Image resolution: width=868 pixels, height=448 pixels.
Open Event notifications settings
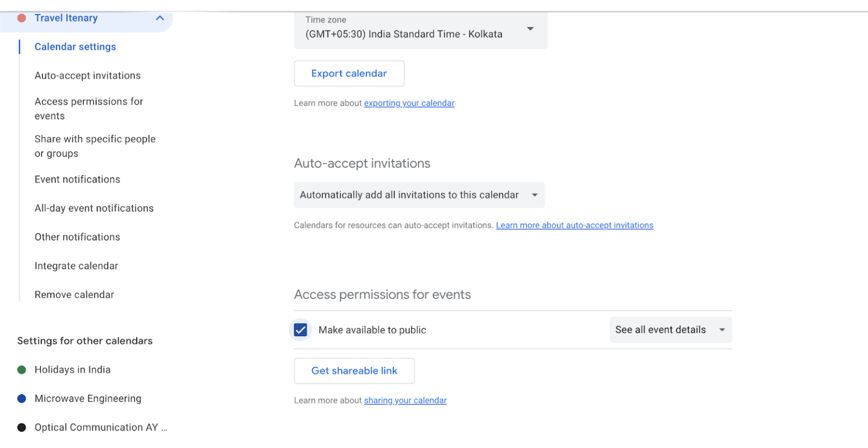point(77,179)
